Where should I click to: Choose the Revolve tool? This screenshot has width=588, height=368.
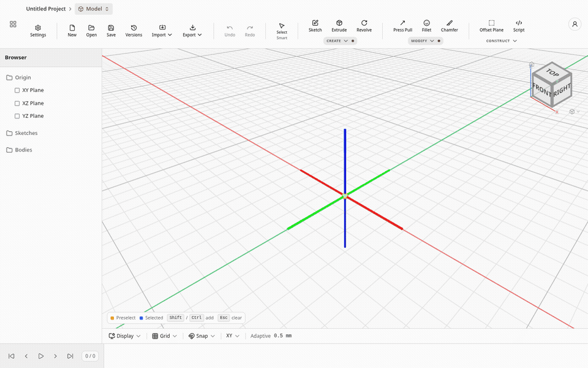point(364,26)
